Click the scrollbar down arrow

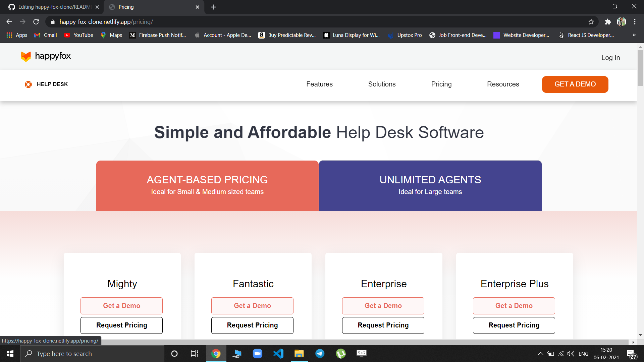tap(640, 335)
